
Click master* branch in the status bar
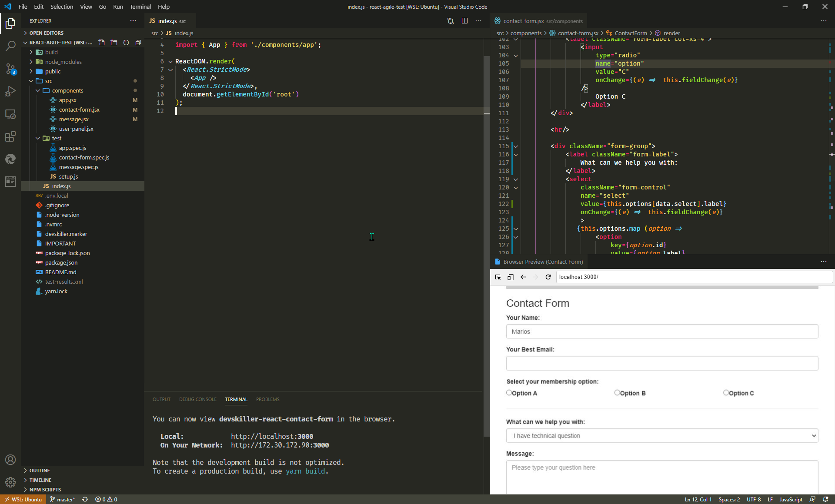62,499
